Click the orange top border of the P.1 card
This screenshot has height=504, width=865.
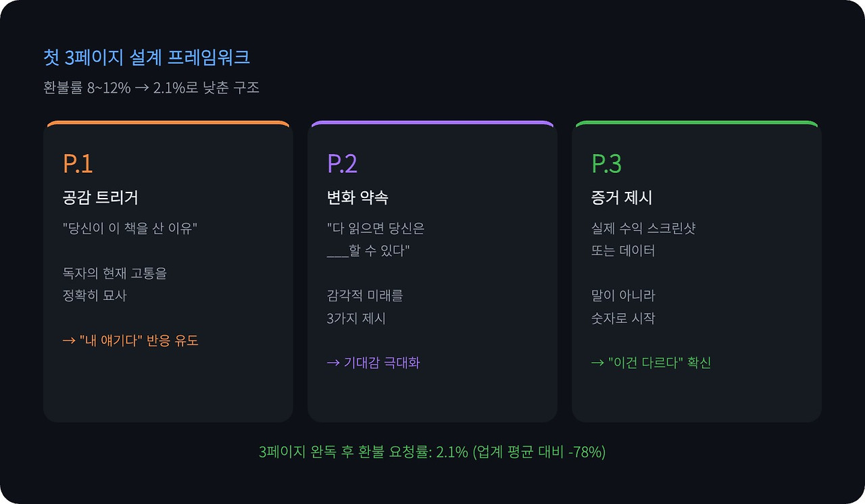[168, 124]
